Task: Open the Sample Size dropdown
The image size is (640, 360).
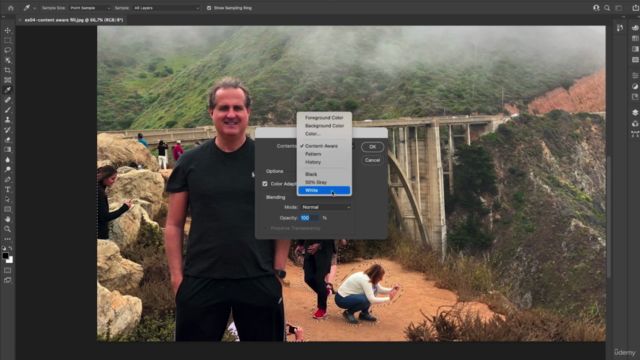Action: coord(89,8)
